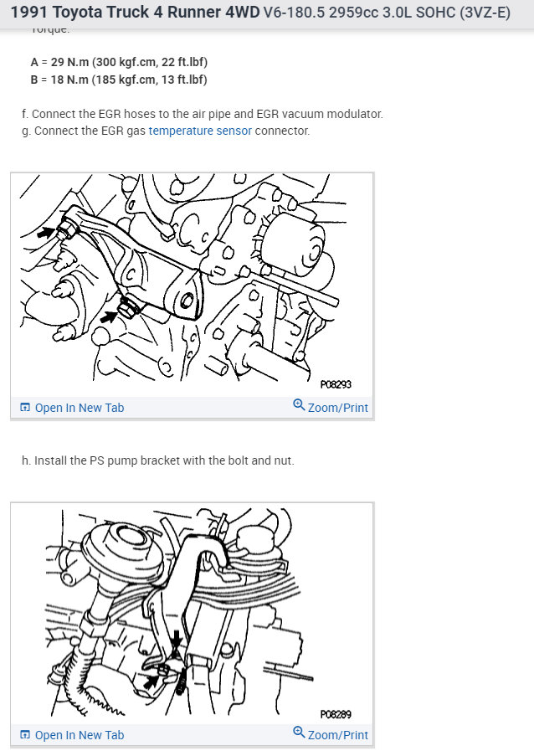Click the EGR valve diagram image
The image size is (534, 756).
tap(193, 614)
